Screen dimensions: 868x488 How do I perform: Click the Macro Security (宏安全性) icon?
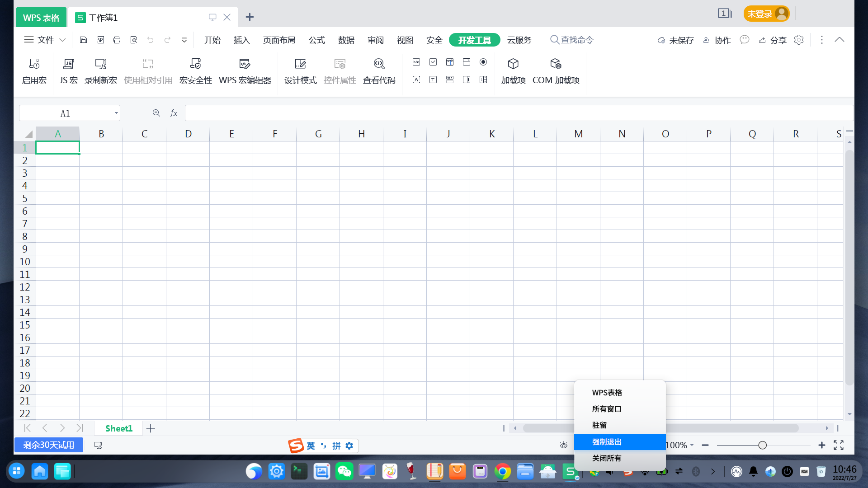pos(195,70)
